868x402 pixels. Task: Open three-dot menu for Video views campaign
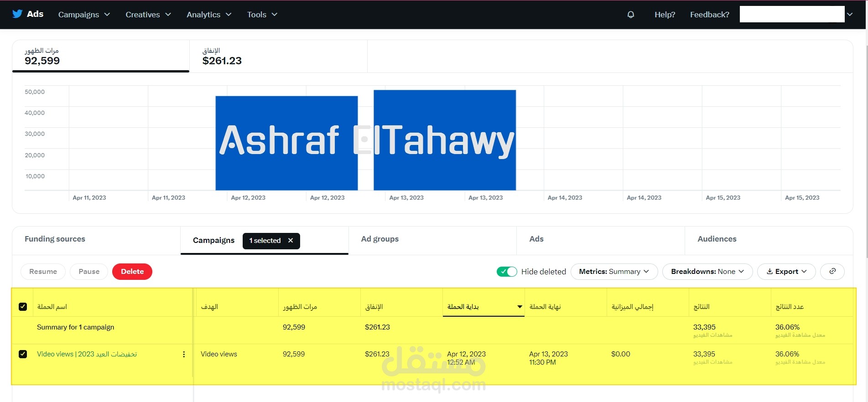pyautogui.click(x=184, y=354)
